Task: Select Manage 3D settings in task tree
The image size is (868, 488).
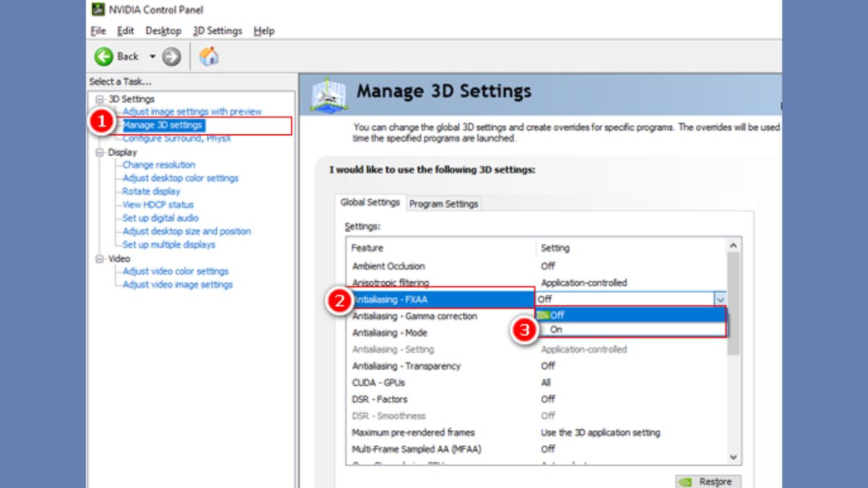Action: click(163, 125)
